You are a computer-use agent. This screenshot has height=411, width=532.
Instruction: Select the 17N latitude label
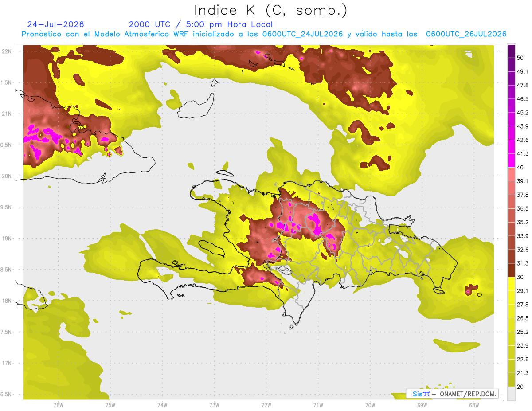pos(8,363)
